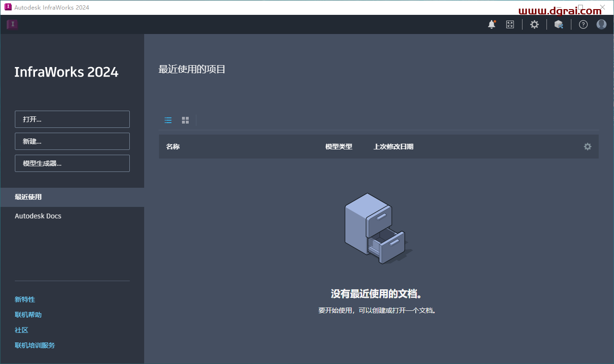Click the model cube icon in top bar
Image resolution: width=614 pixels, height=364 pixels.
558,24
